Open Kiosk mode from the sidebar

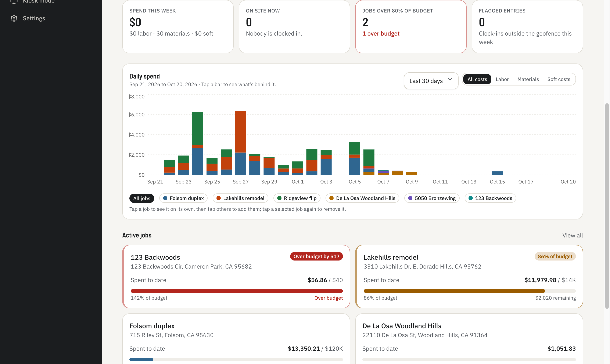point(32,2)
